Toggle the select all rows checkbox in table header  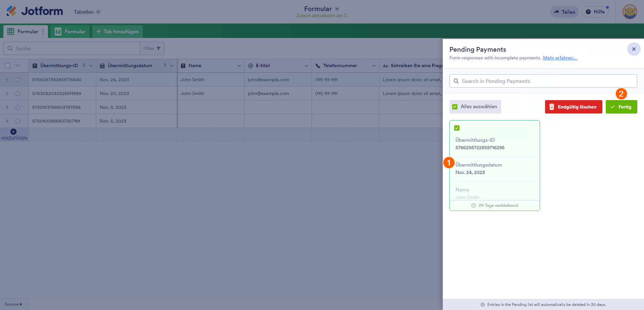click(8, 66)
